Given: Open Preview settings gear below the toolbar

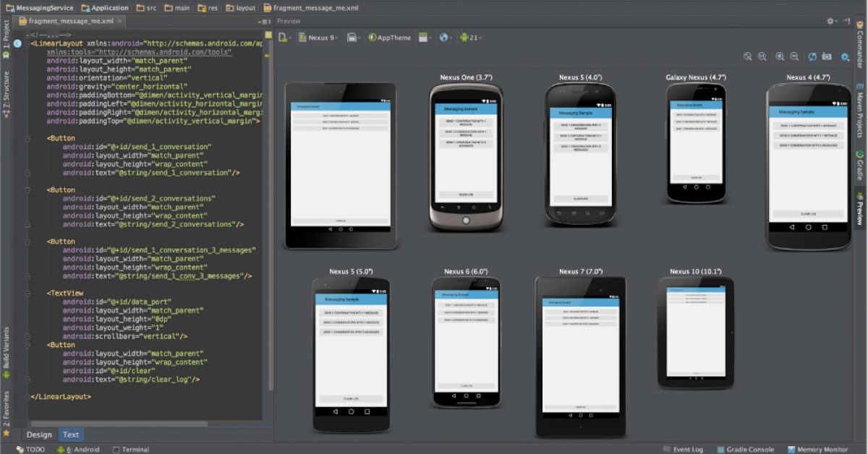Looking at the screenshot, I should [845, 57].
